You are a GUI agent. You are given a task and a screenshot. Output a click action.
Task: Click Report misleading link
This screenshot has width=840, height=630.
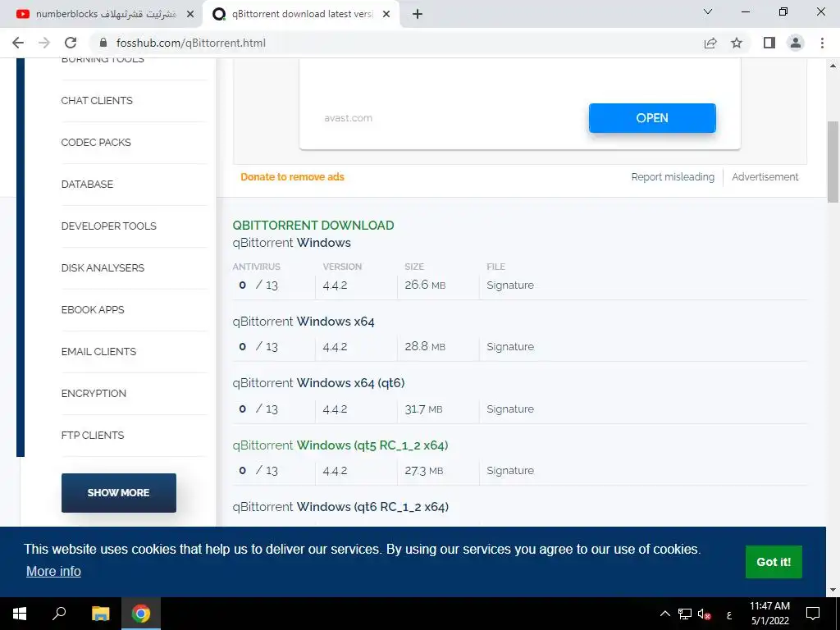(x=673, y=177)
